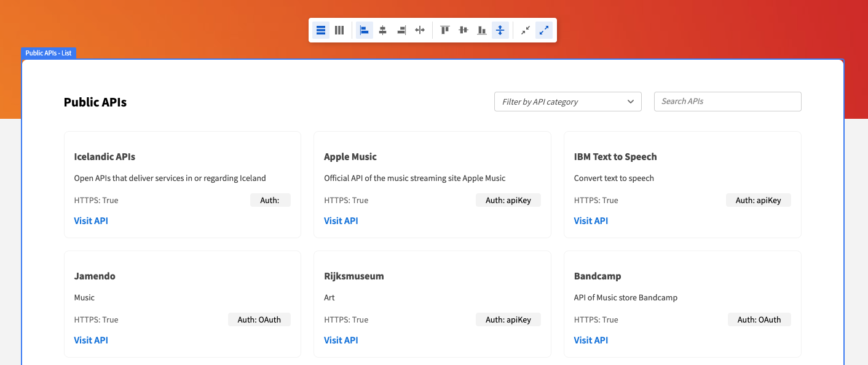
Task: Select the align top icon
Action: point(444,30)
